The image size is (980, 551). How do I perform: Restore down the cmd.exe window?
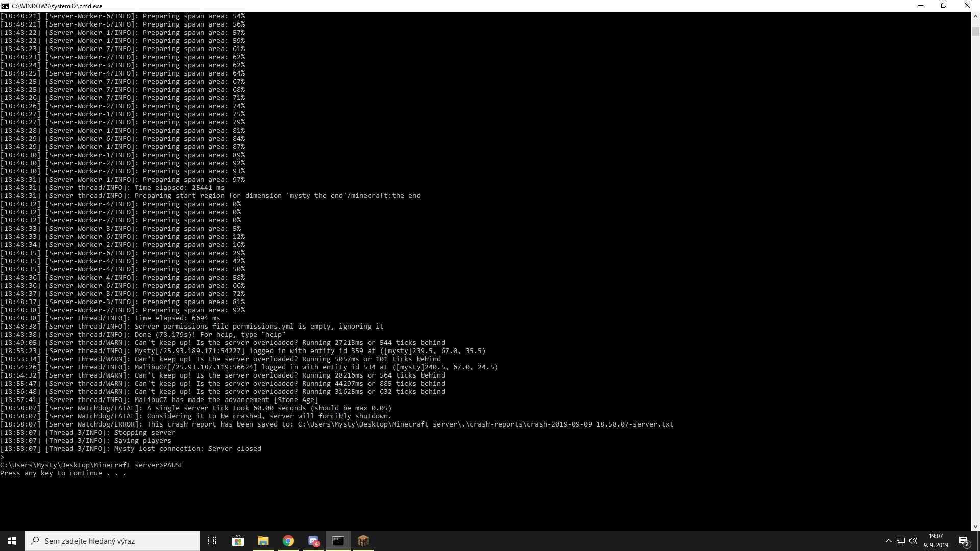click(x=944, y=6)
